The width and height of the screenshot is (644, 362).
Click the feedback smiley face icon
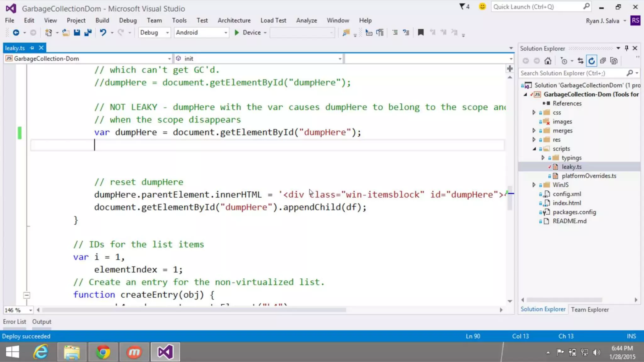click(482, 7)
